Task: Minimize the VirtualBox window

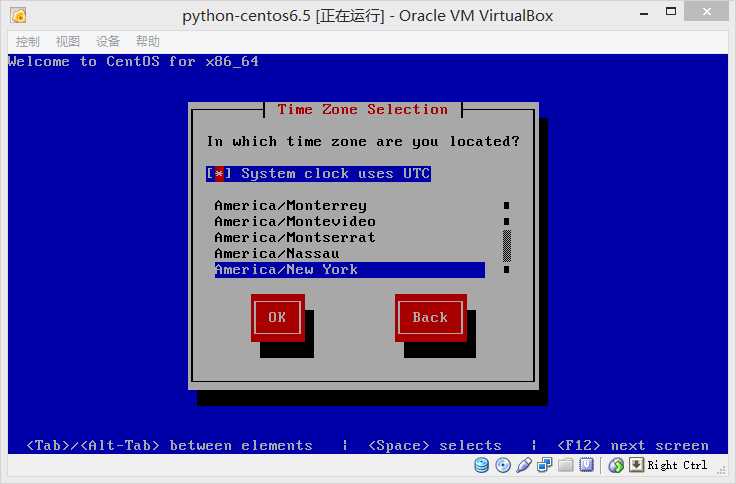Action: pyautogui.click(x=644, y=13)
